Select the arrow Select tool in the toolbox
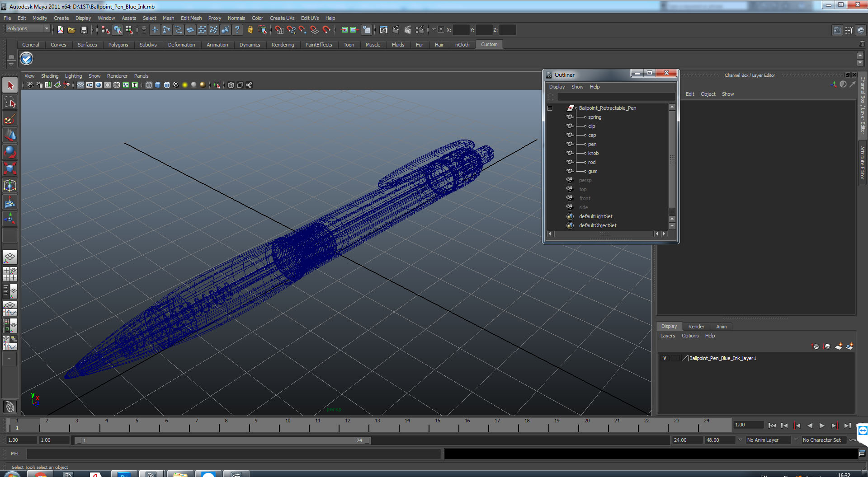868x477 pixels. 10,85
